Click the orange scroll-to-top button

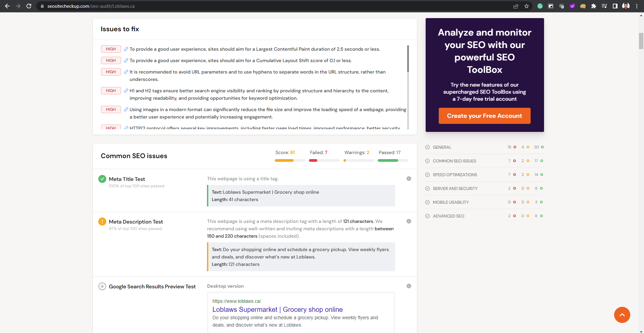(x=622, y=315)
